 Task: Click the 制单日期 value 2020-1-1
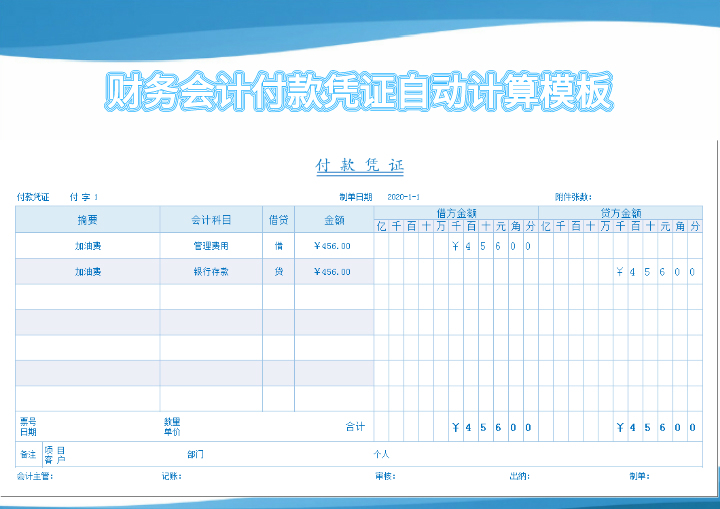point(403,197)
